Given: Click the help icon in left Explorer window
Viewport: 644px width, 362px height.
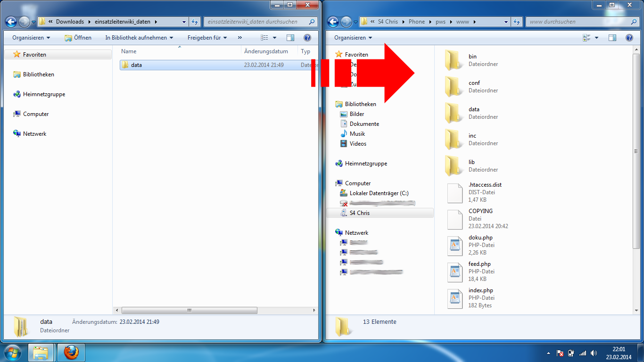Looking at the screenshot, I should 307,38.
